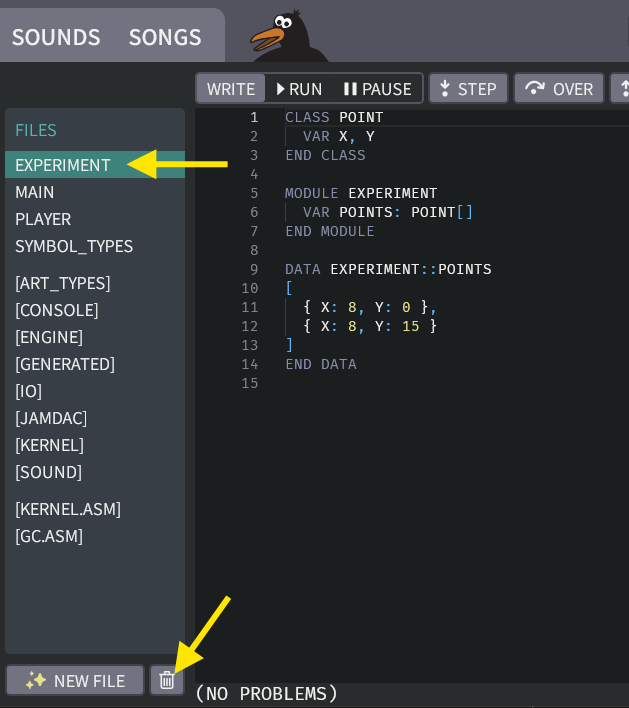Click the partially visible button after OVER

(621, 89)
